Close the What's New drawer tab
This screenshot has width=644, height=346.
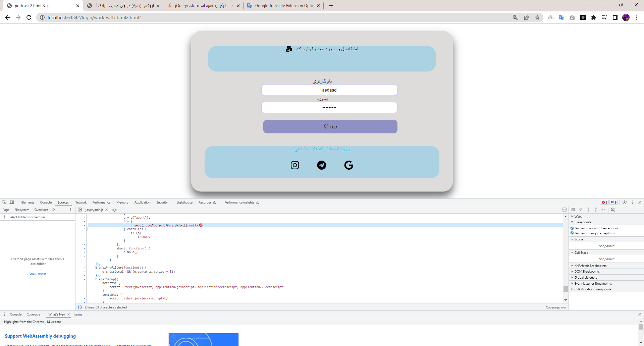[x=68, y=314]
